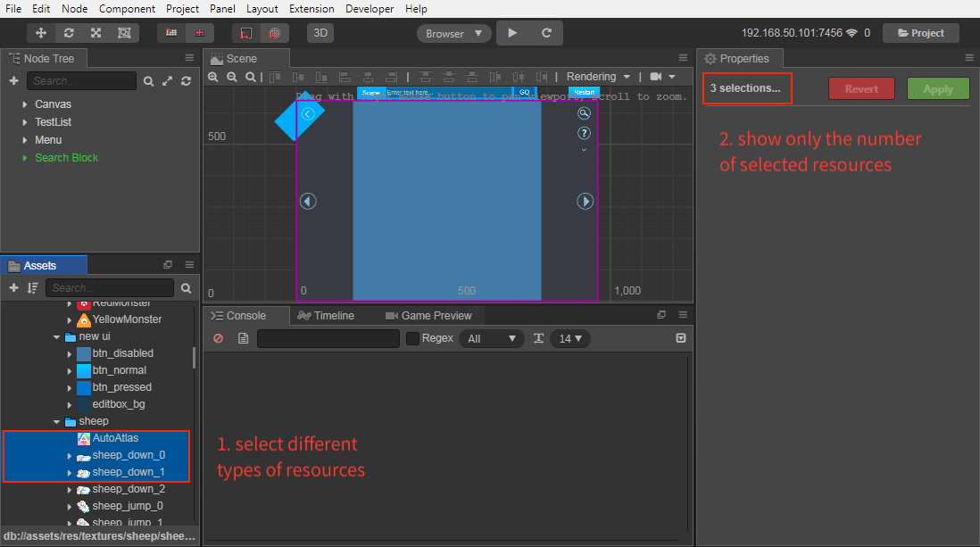Enable the Regex checkbox in Console
Image resolution: width=980 pixels, height=547 pixels.
coord(412,339)
